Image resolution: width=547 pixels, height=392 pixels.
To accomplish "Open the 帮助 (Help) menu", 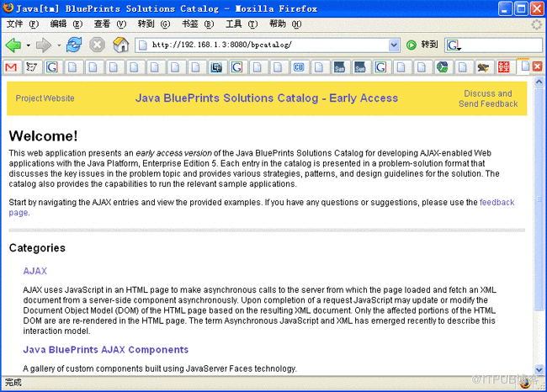I will click(285, 24).
